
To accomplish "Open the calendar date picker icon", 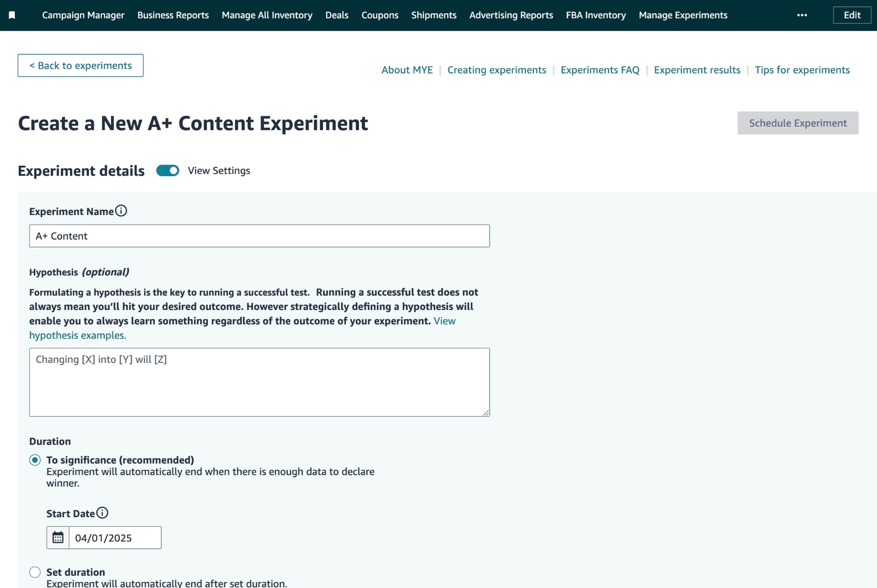I will (58, 538).
